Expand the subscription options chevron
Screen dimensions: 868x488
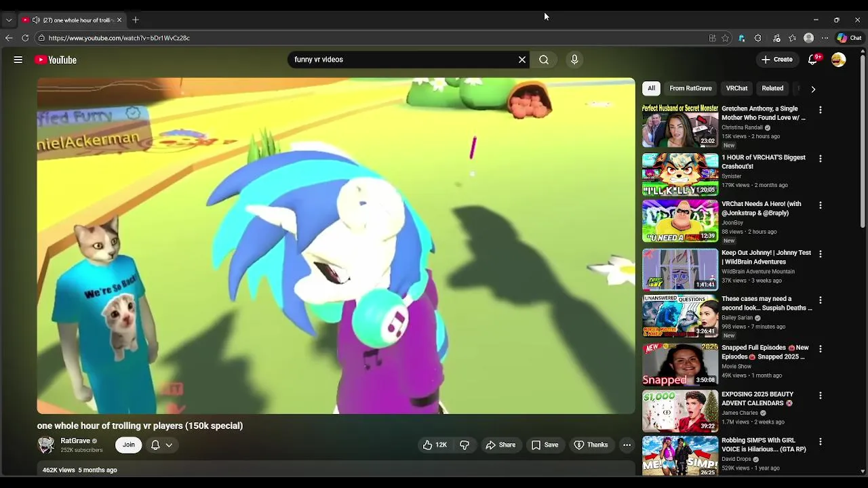point(169,445)
